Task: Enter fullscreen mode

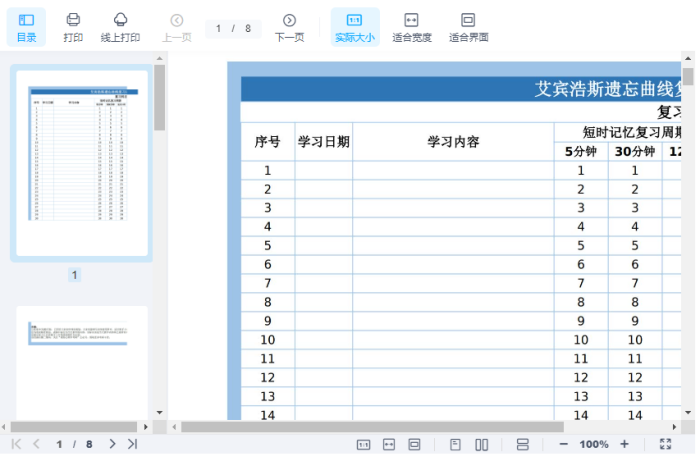Action: [665, 444]
